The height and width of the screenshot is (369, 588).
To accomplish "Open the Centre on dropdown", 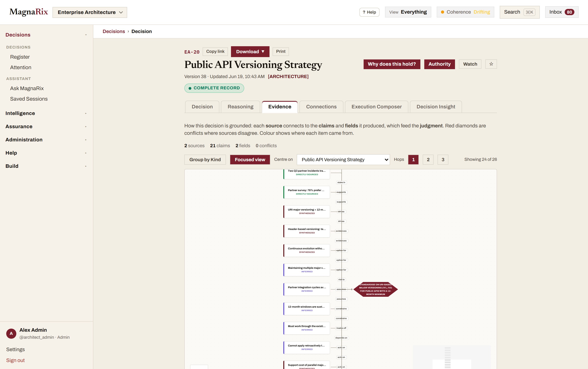I will (343, 159).
